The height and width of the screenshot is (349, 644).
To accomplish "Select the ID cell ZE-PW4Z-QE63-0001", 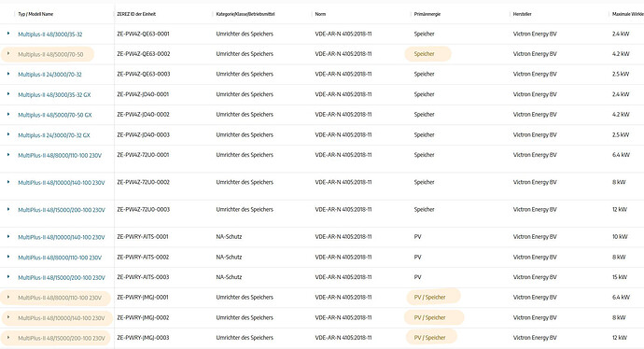I will pyautogui.click(x=143, y=34).
